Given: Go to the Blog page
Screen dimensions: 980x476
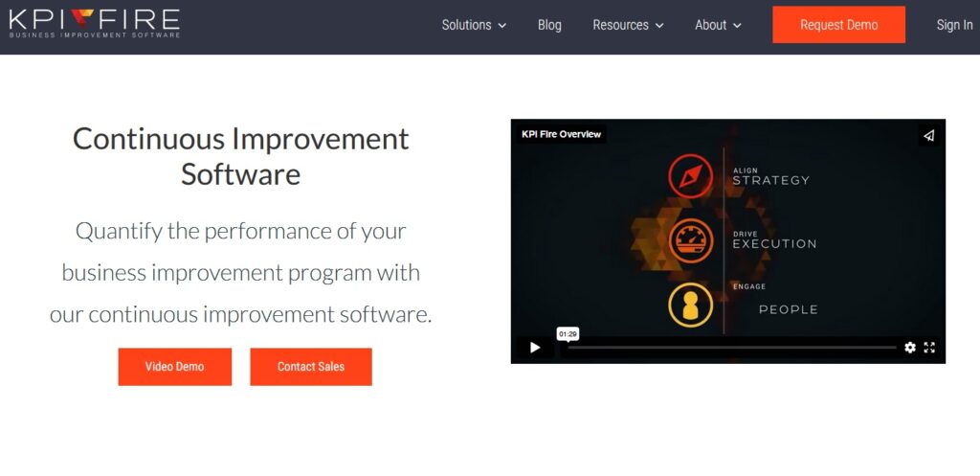Looking at the screenshot, I should click(x=549, y=25).
